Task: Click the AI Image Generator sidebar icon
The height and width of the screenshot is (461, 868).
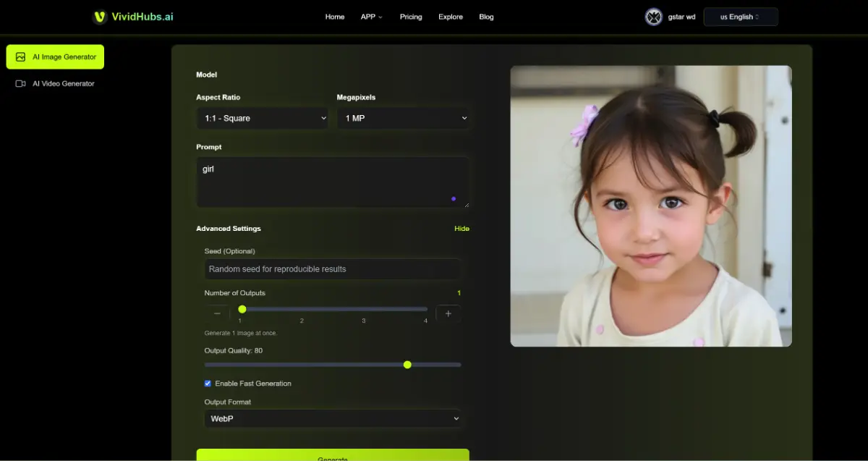Action: (x=21, y=57)
